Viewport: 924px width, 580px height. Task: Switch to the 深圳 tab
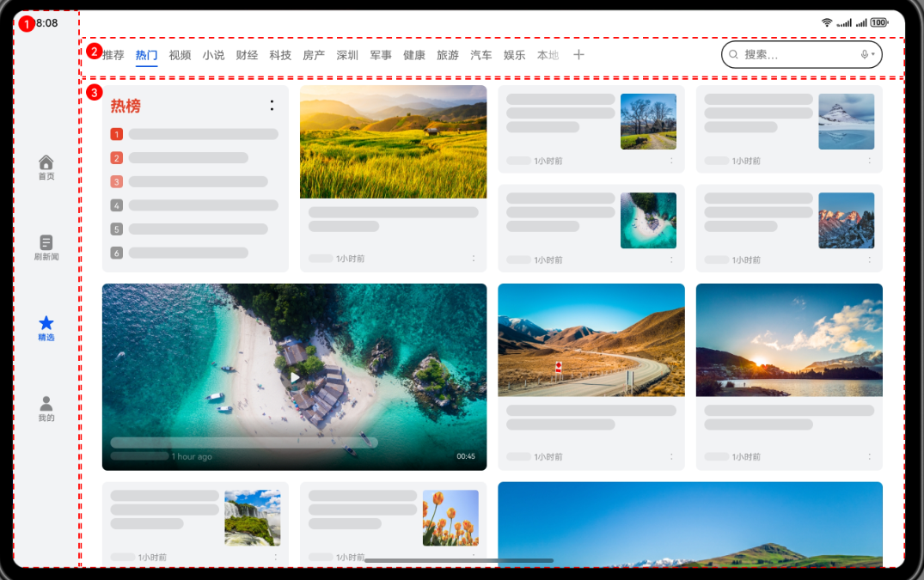pos(347,55)
